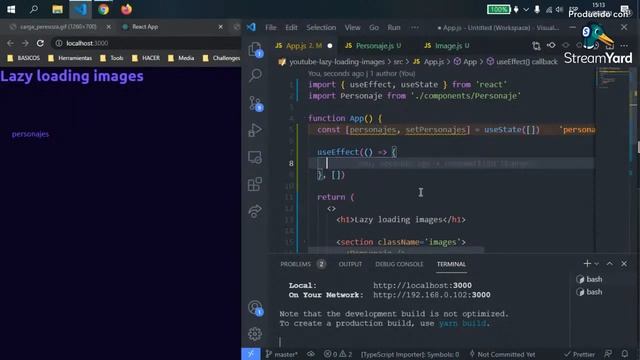Open the Challenges bookmarks folder
Image resolution: width=640 pixels, height=360 pixels.
[222, 58]
